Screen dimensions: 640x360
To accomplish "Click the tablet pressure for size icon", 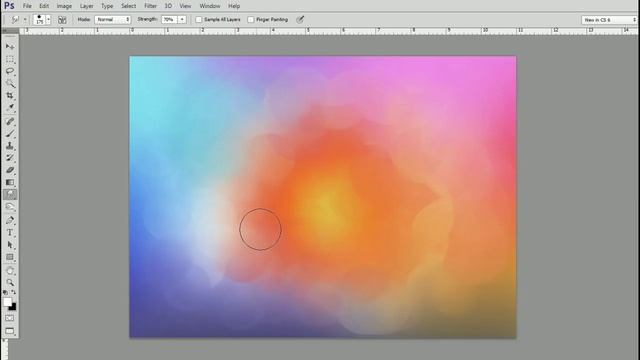I will click(x=300, y=19).
